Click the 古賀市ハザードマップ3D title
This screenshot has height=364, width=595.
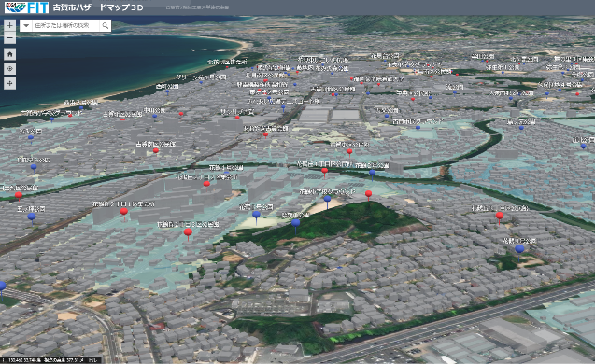[x=98, y=7]
